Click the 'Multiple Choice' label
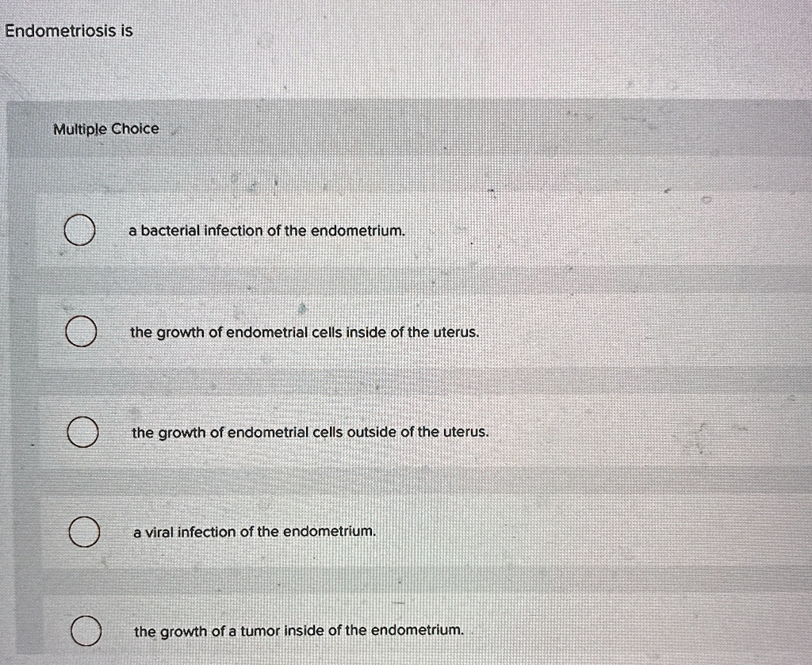 (104, 128)
